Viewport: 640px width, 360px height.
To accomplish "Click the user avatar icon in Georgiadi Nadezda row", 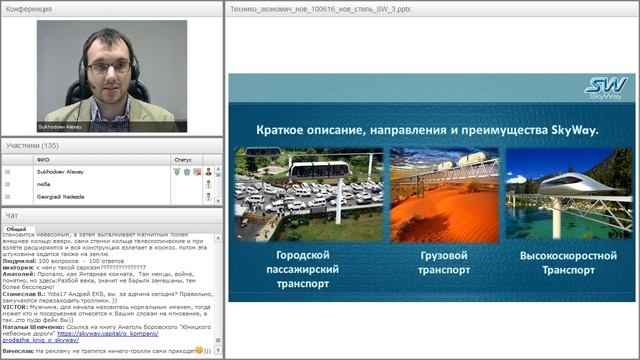I will (x=209, y=197).
